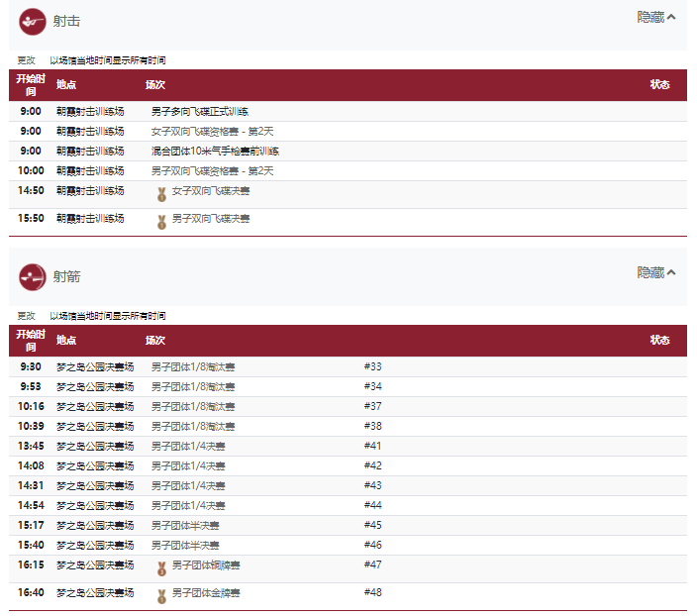Image resolution: width=697 pixels, height=616 pixels.
Task: Click match number #43
Action: pyautogui.click(x=373, y=485)
